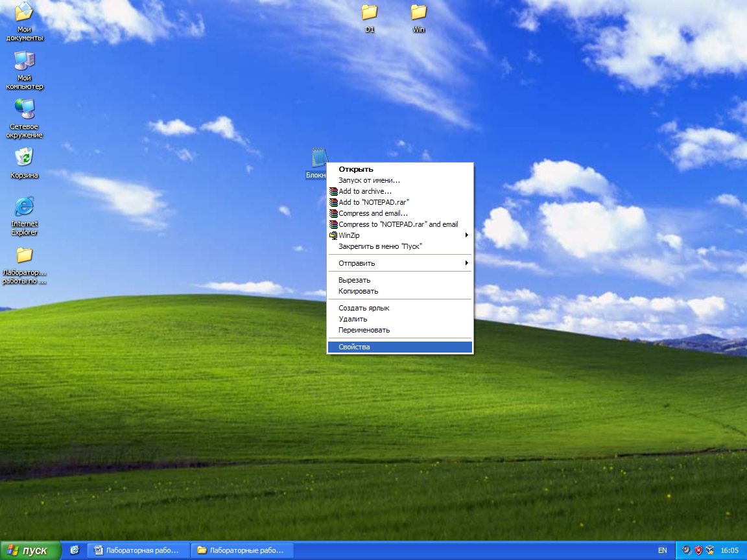Choose Add to archive... menu entry

(400, 191)
